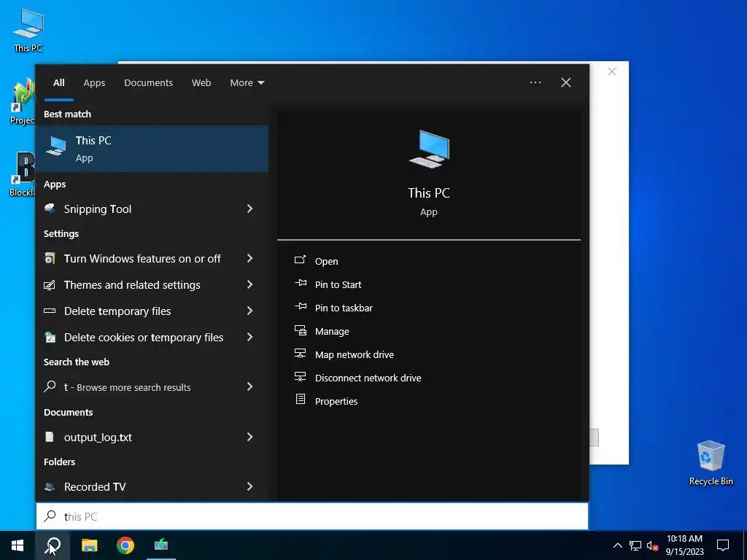The width and height of the screenshot is (747, 560).
Task: Click the taskbar clock and date
Action: tap(684, 545)
